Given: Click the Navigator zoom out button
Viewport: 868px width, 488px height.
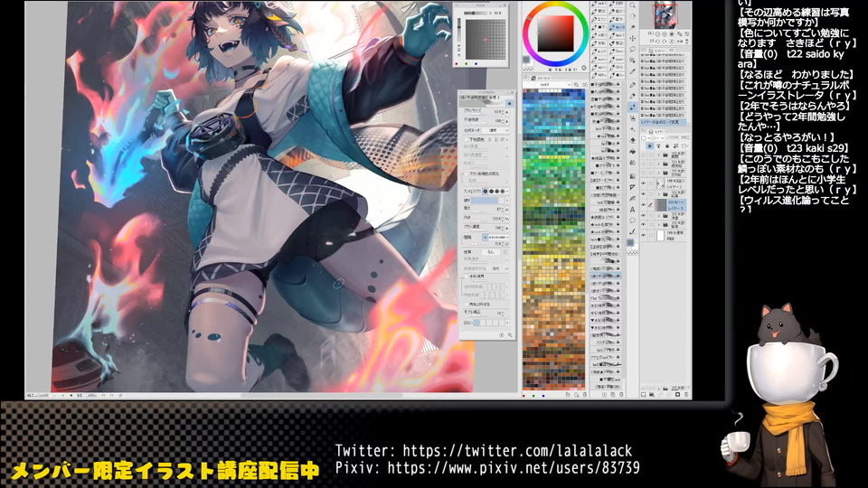Looking at the screenshot, I should (657, 33).
